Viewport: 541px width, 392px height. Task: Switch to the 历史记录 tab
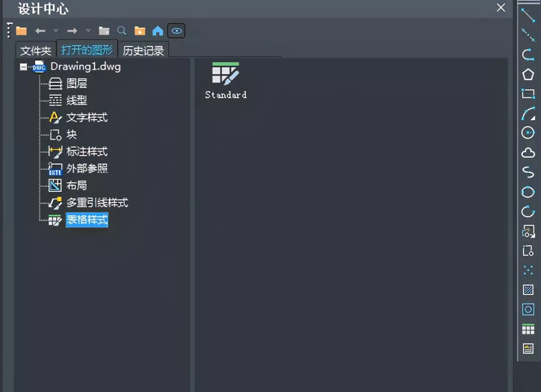(143, 51)
